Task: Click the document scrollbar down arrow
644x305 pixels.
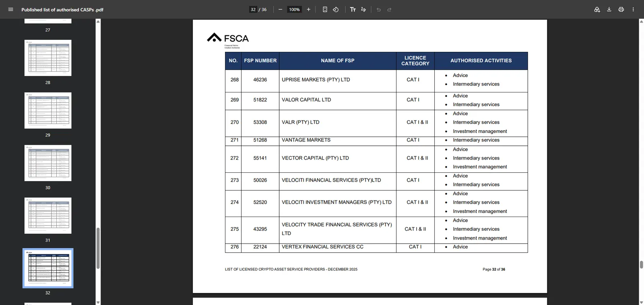Action: 641,302
